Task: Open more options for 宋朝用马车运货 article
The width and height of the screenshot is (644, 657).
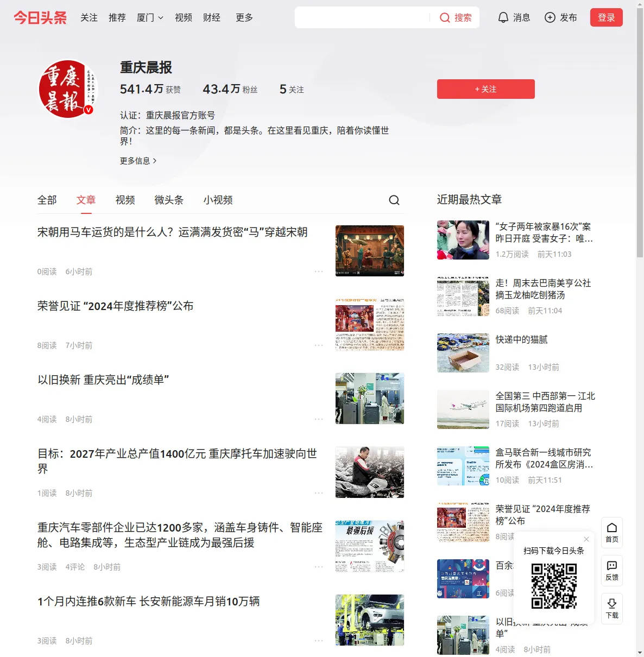Action: tap(319, 271)
